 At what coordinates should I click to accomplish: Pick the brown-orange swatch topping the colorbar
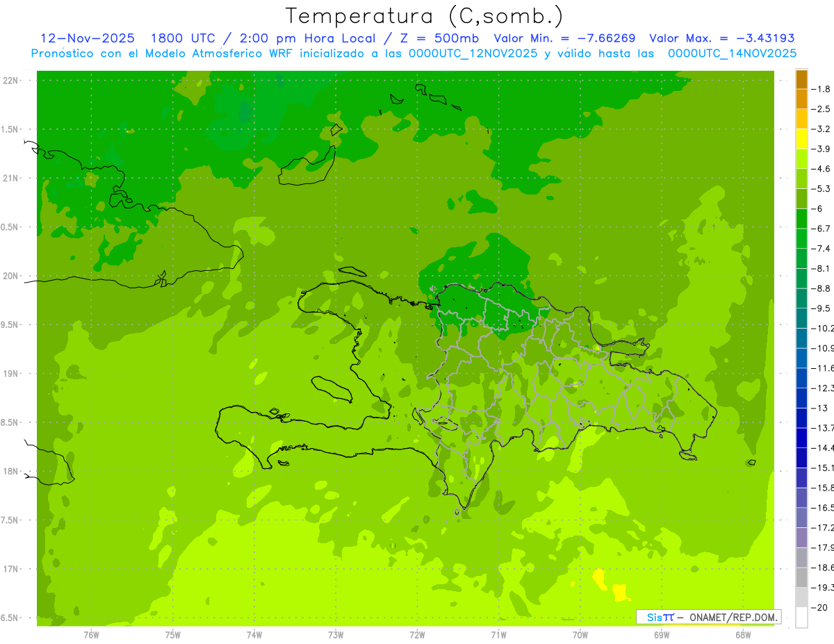[x=801, y=79]
